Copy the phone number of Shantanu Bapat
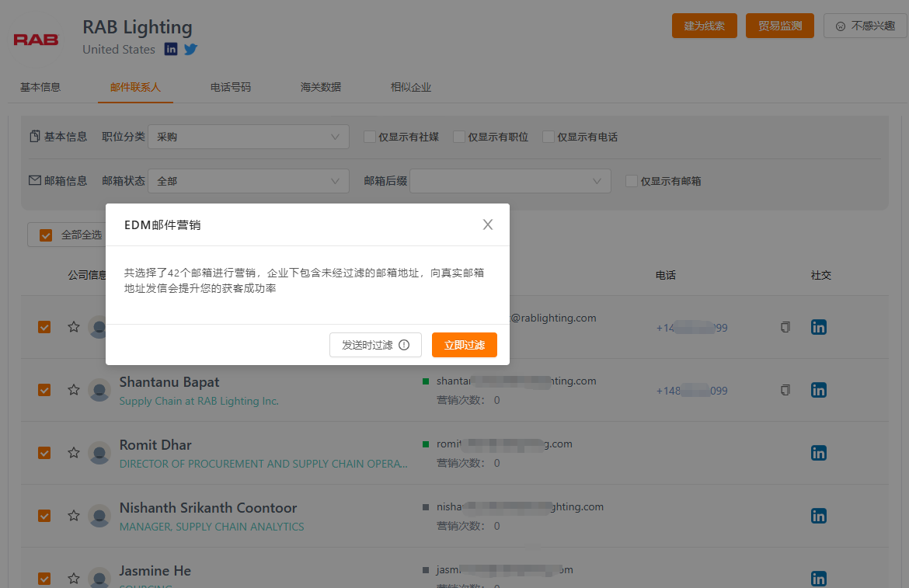The image size is (909, 588). coord(785,390)
